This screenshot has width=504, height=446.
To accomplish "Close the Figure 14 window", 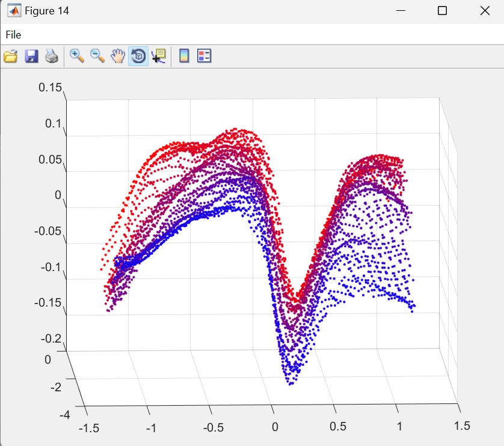I will pos(485,11).
